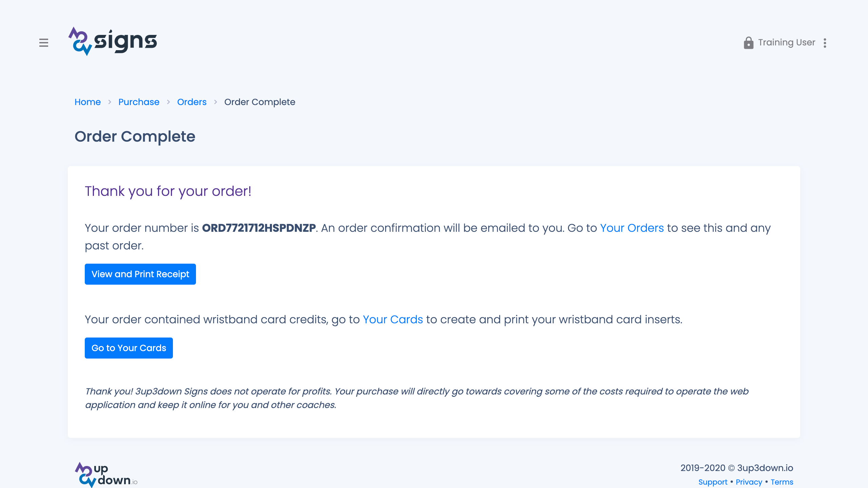
Task: Open Your Orders link in the message
Action: point(632,228)
